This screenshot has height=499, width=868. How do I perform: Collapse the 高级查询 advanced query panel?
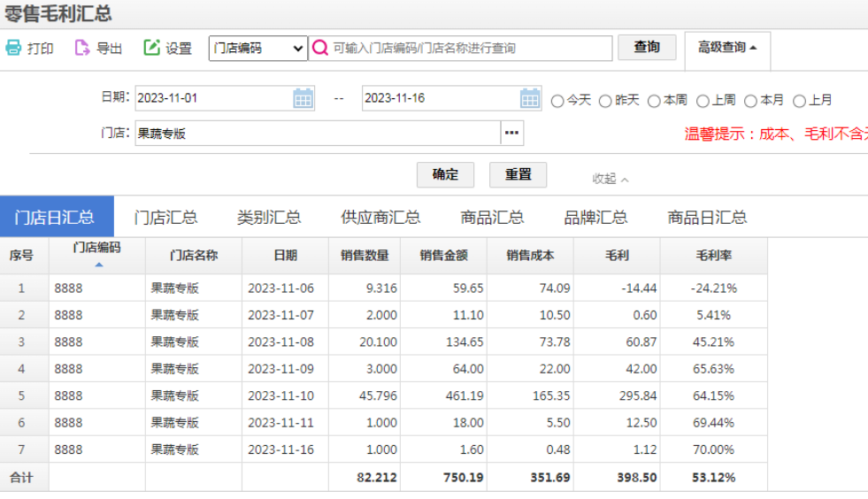pyautogui.click(x=726, y=48)
